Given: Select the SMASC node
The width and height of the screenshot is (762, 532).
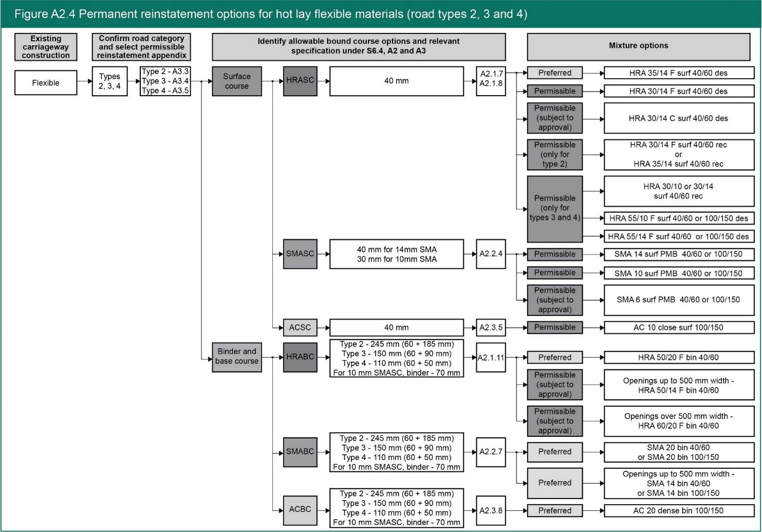Looking at the screenshot, I should [x=300, y=254].
